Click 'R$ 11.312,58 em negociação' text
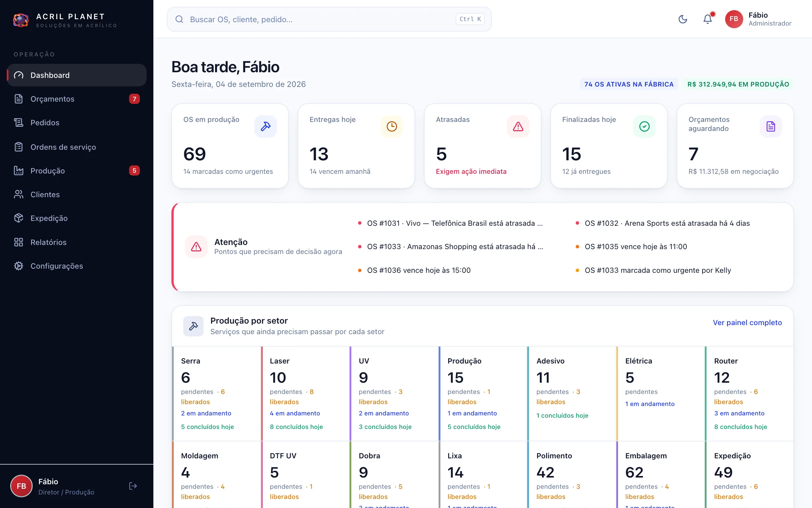This screenshot has width=812, height=508. 733,171
